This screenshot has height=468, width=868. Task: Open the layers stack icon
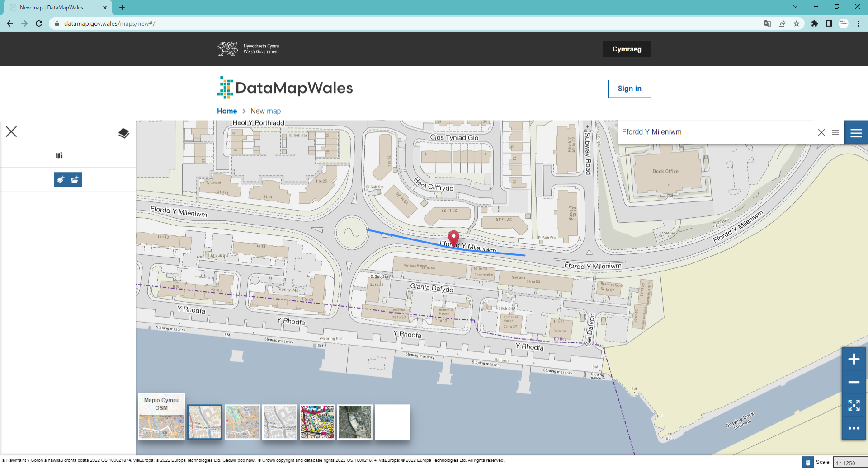point(124,133)
